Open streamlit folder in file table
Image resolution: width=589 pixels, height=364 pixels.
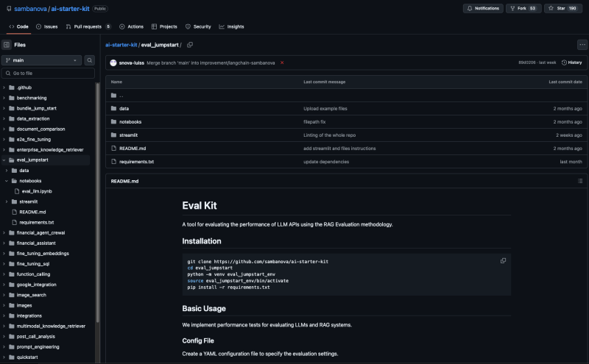coord(128,135)
